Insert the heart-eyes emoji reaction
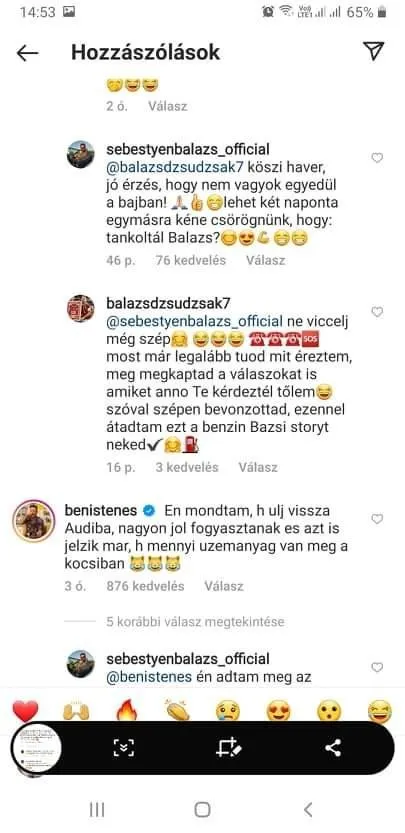 pyautogui.click(x=279, y=711)
